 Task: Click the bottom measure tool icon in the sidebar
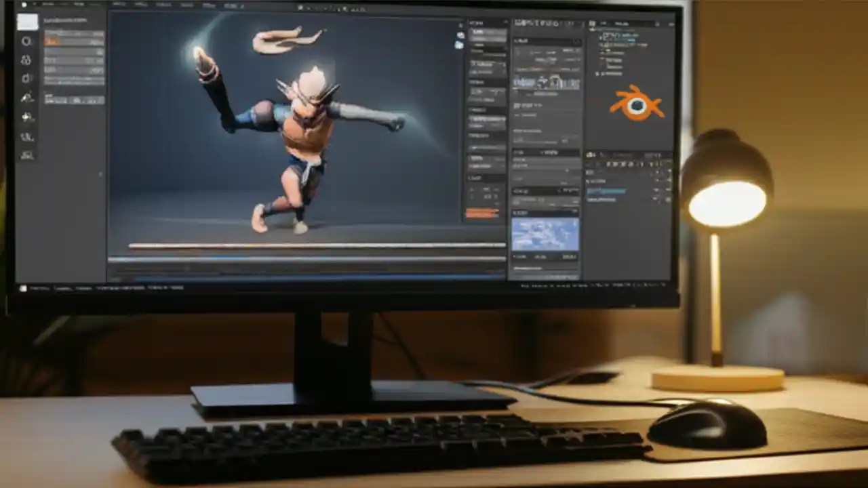(x=28, y=155)
